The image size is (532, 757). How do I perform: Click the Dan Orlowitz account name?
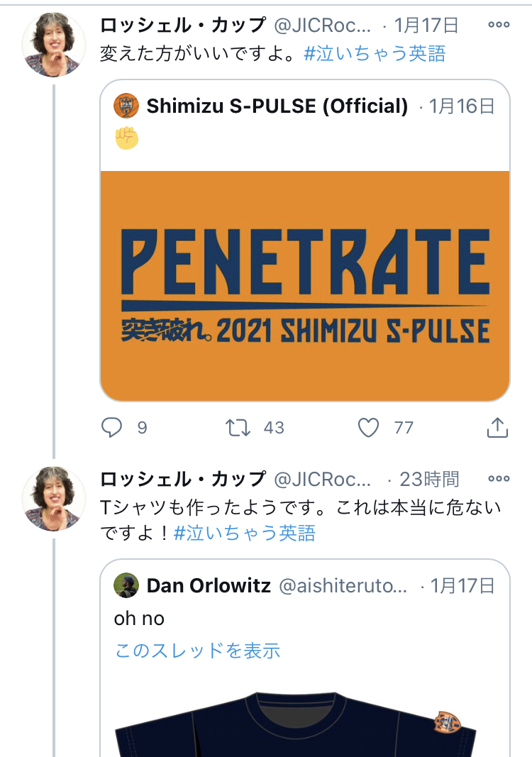pos(209,585)
